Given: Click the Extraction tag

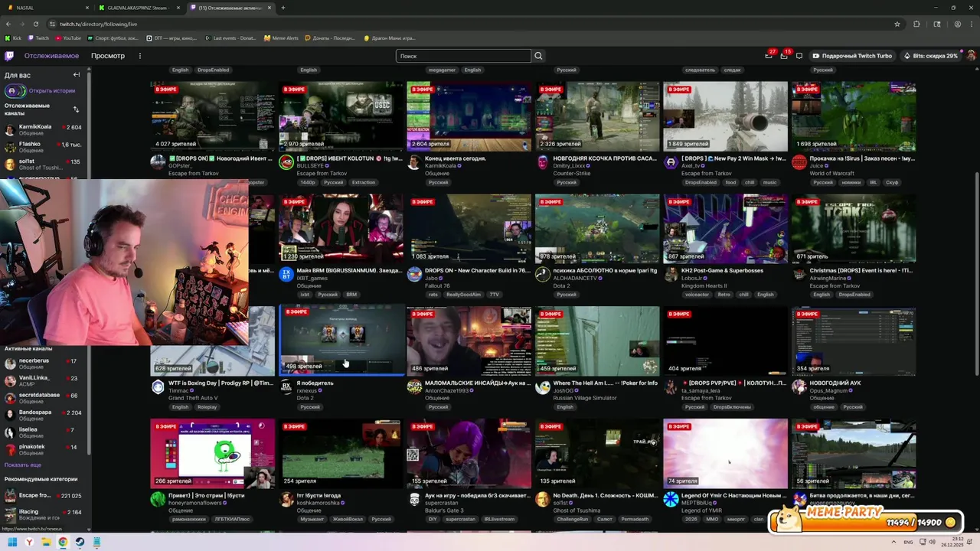Looking at the screenshot, I should click(x=364, y=183).
